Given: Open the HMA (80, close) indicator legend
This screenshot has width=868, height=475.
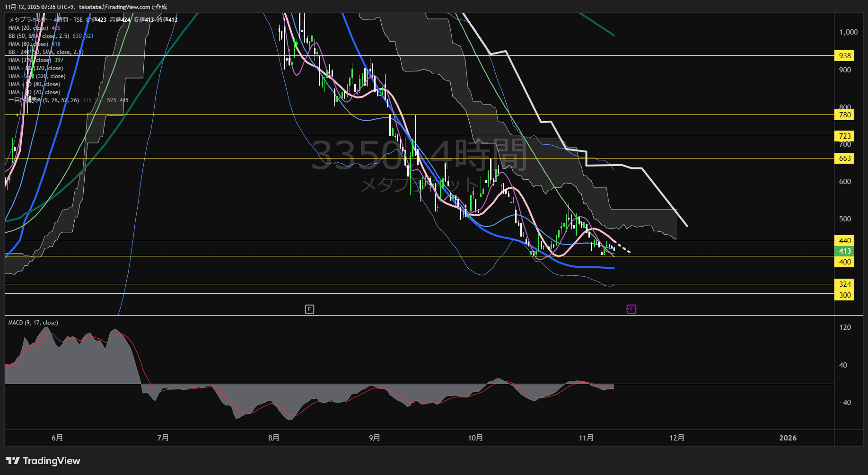Looking at the screenshot, I should pyautogui.click(x=28, y=44).
